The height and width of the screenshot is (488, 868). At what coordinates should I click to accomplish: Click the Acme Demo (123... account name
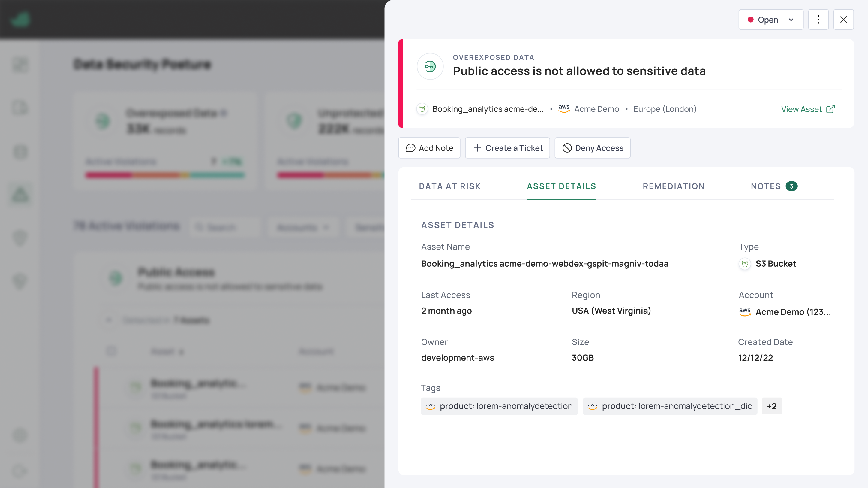click(793, 312)
